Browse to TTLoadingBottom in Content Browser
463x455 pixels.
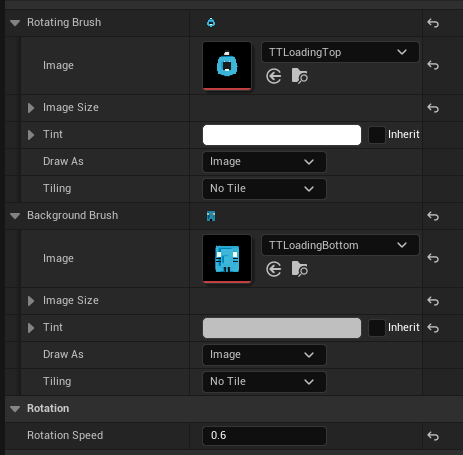[x=300, y=269]
